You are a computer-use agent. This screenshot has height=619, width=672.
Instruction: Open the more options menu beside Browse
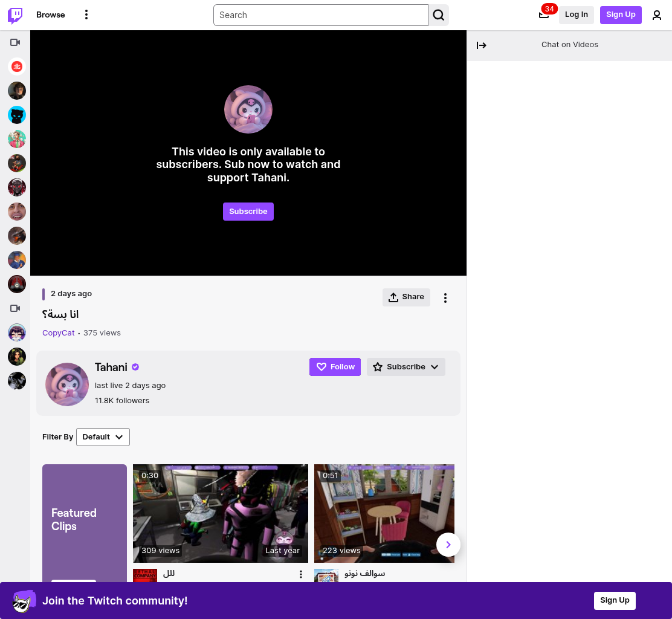pos(86,15)
